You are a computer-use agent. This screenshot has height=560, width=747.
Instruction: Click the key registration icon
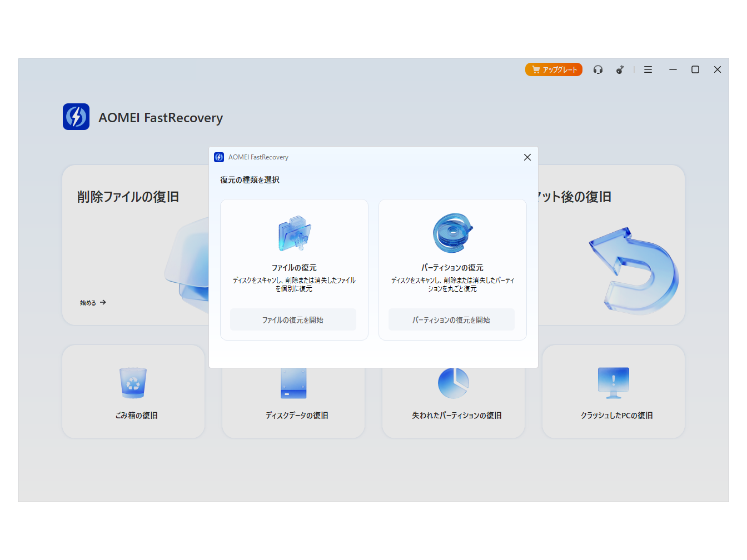tap(620, 69)
